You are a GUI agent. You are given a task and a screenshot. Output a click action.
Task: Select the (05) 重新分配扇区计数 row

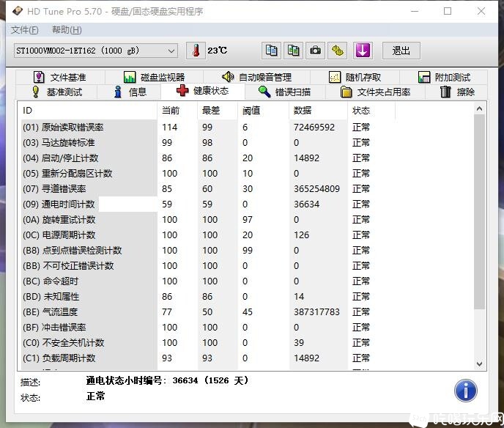[208, 174]
